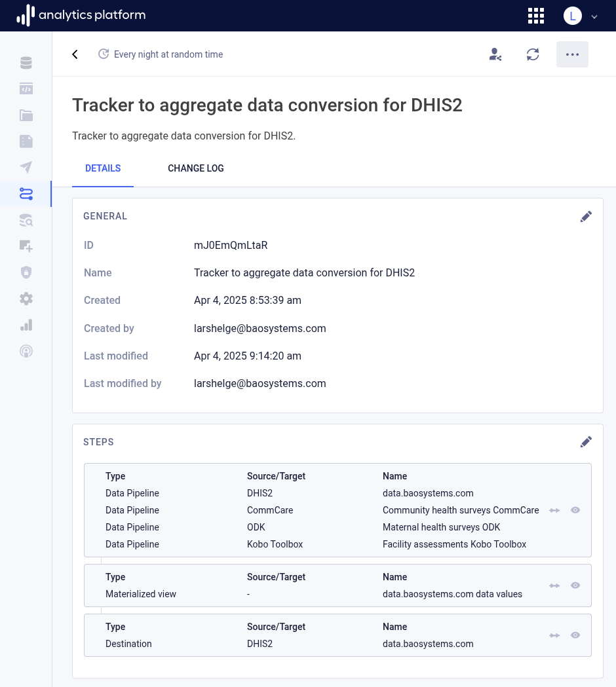Switch to the Details tab
Viewport: 616px width, 687px height.
click(103, 168)
